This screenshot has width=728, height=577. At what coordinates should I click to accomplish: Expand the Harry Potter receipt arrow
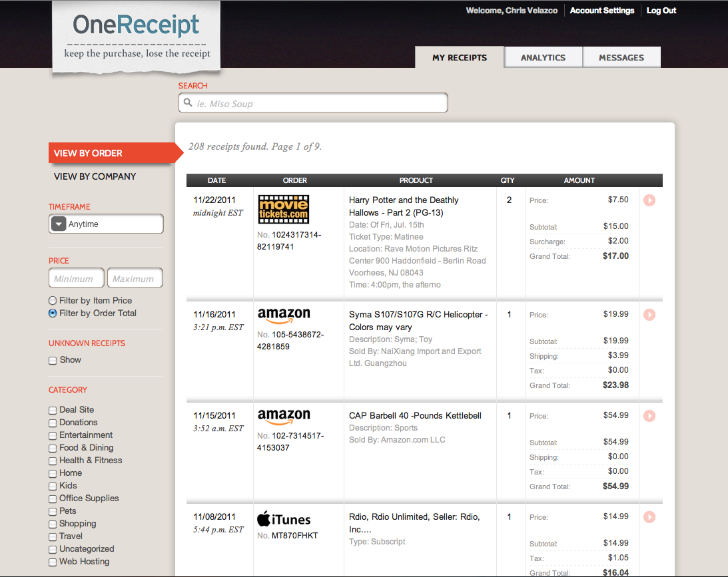click(649, 200)
